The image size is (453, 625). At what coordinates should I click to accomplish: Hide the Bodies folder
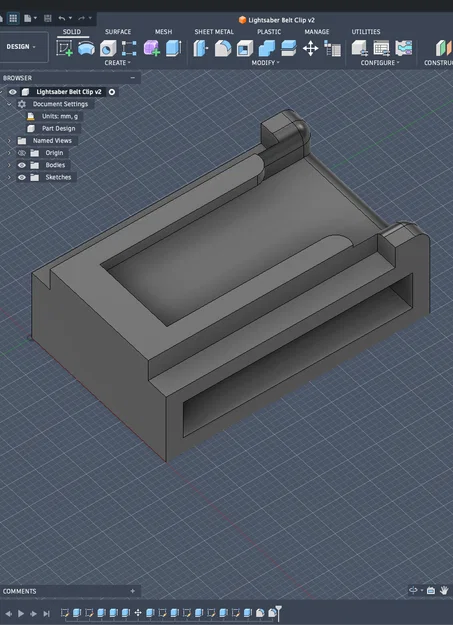tap(22, 165)
